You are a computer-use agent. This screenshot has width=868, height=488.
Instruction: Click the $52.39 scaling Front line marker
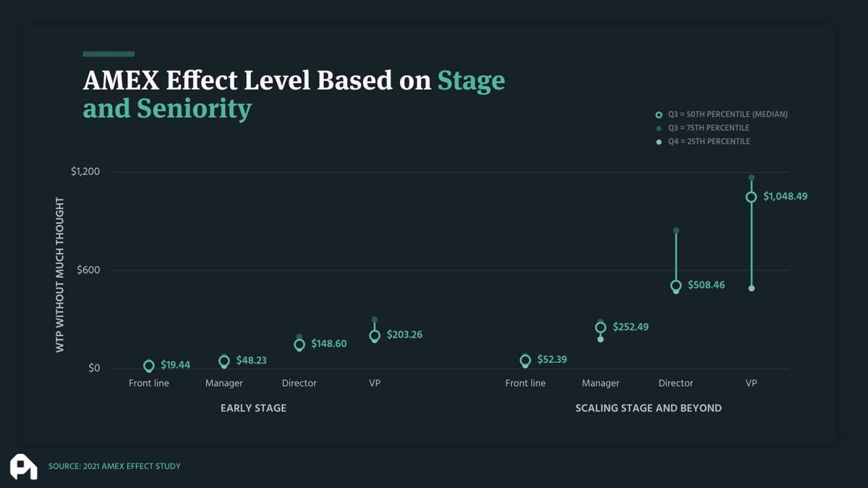coord(525,360)
